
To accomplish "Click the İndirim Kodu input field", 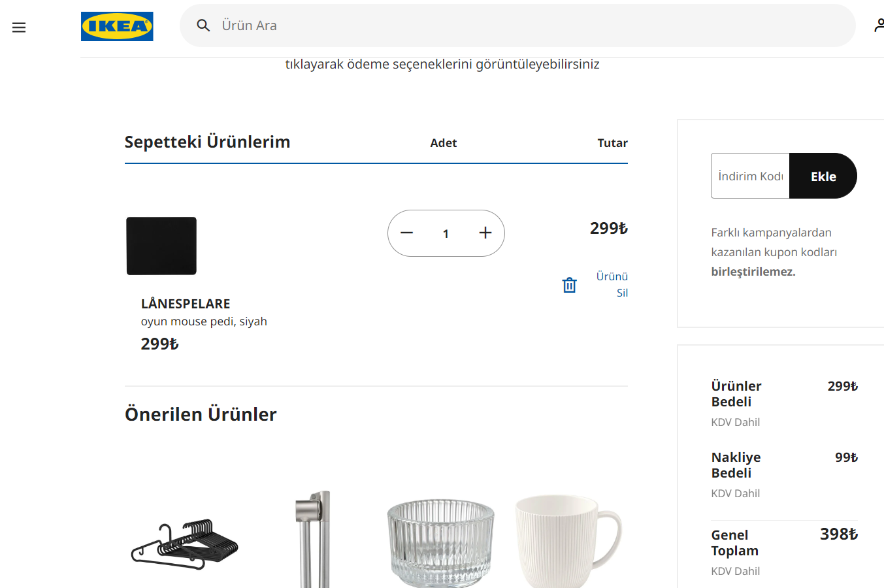I will 750,176.
